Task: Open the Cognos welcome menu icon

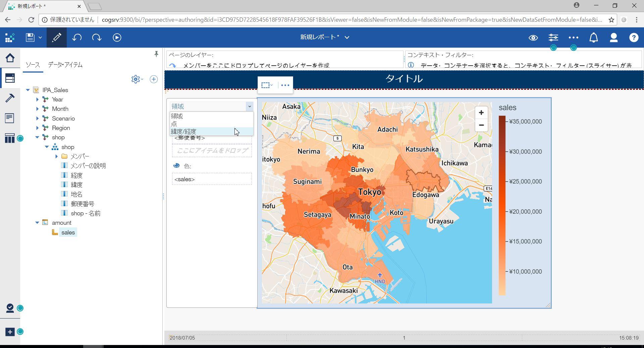Action: pyautogui.click(x=10, y=38)
